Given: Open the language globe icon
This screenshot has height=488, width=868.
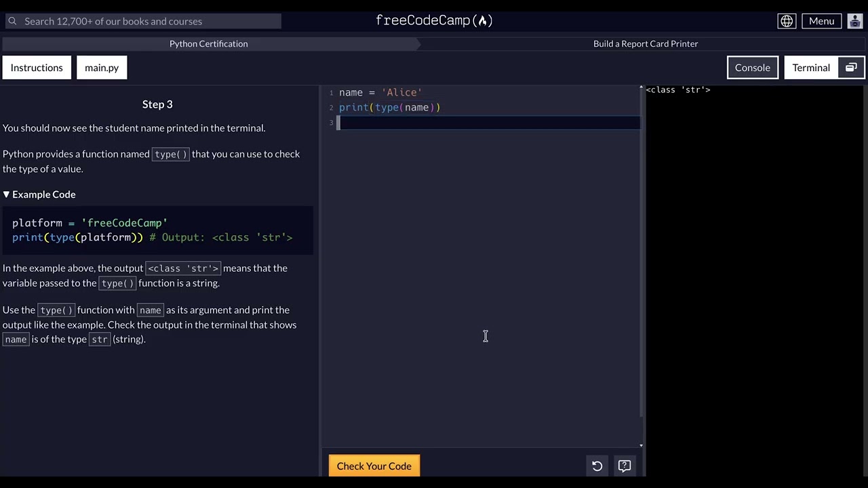Looking at the screenshot, I should coord(787,21).
